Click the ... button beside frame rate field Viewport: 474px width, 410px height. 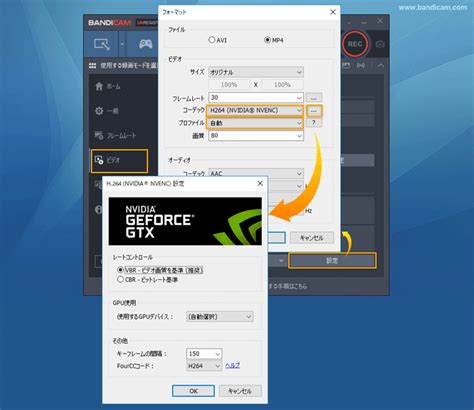point(314,98)
